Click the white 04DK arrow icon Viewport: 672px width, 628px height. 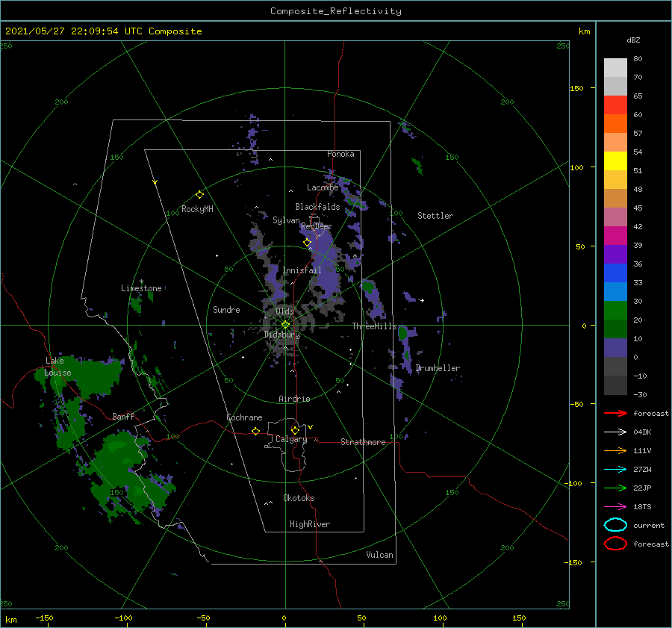pyautogui.click(x=615, y=432)
